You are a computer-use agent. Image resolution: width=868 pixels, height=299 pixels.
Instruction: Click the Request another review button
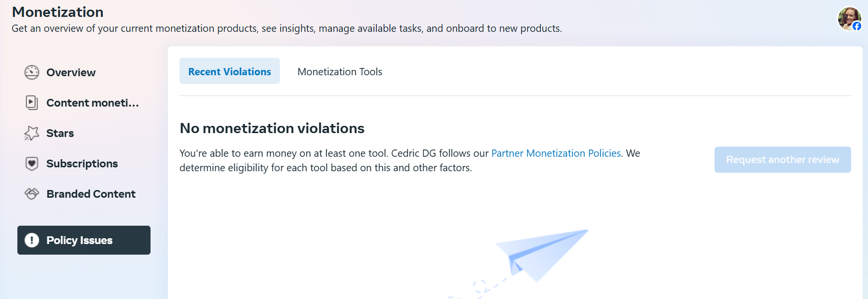[x=783, y=160]
